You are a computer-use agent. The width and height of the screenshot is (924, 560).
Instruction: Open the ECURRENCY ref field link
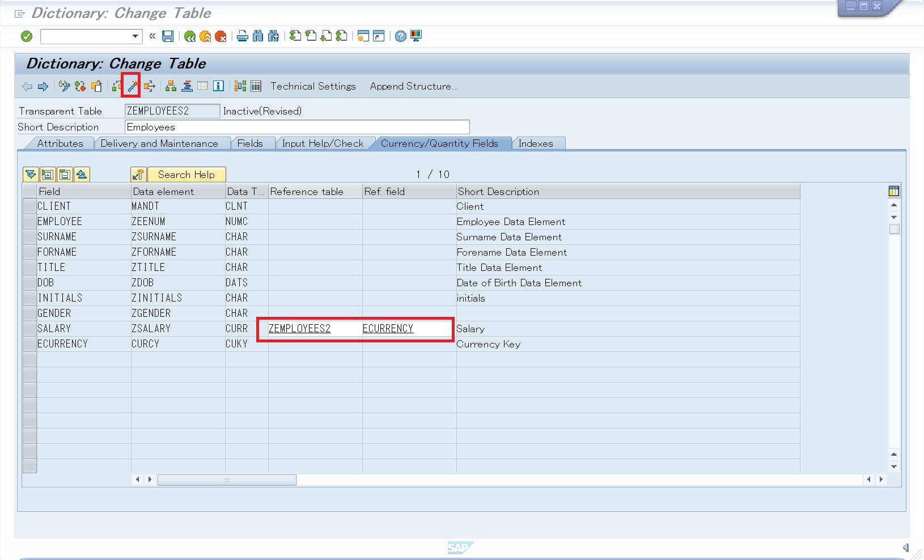click(388, 329)
